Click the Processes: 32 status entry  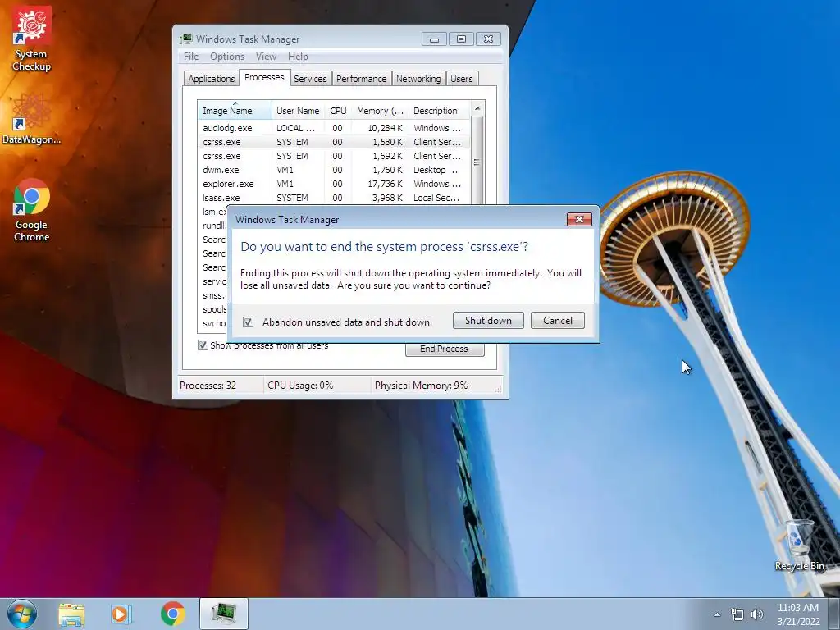click(208, 386)
